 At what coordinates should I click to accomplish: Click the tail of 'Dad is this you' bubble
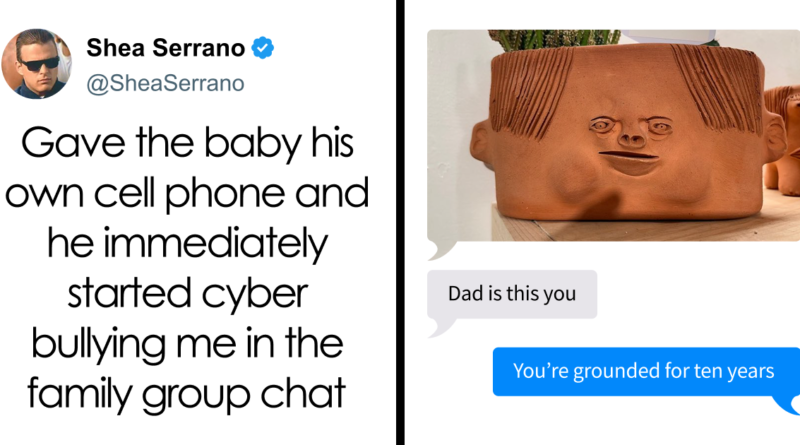(x=440, y=328)
